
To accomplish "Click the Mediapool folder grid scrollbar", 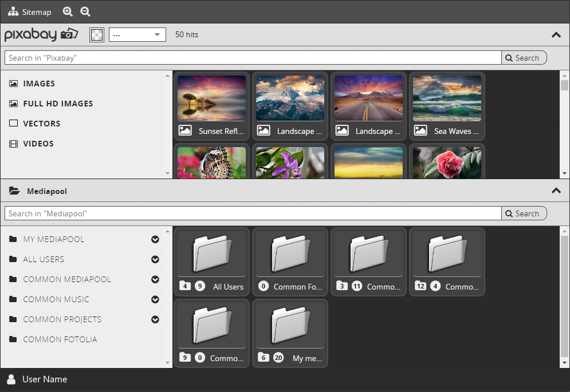I will [x=564, y=296].
